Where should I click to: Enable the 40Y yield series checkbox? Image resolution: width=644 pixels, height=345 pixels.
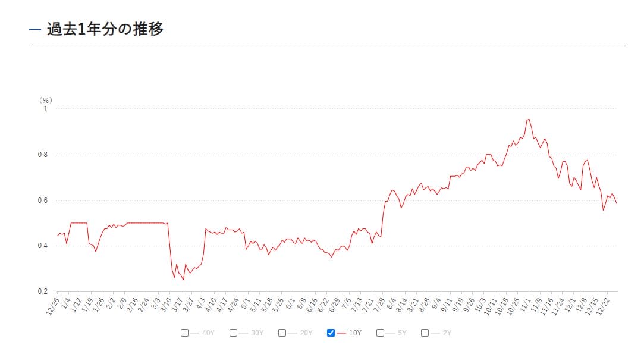185,333
